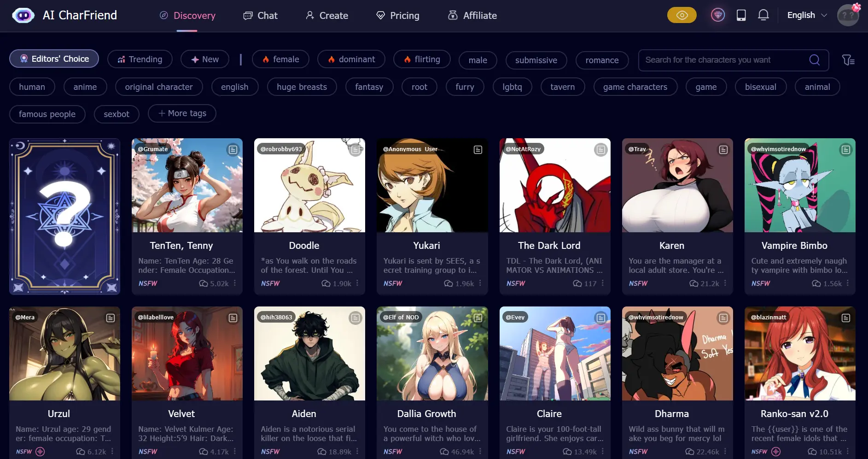Open the info icon on Claire card
This screenshot has height=459, width=868.
pos(600,318)
